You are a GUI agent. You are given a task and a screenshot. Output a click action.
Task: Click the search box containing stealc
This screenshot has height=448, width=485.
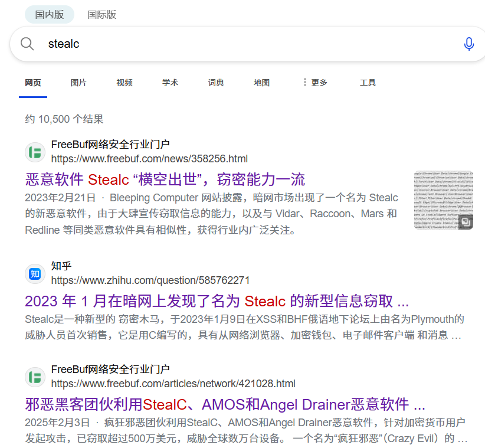pos(247,44)
